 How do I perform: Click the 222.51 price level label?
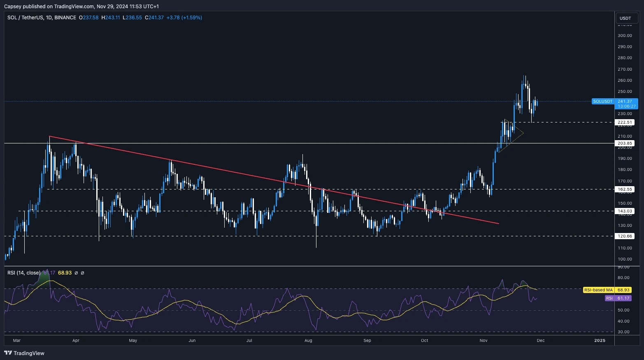(625, 122)
